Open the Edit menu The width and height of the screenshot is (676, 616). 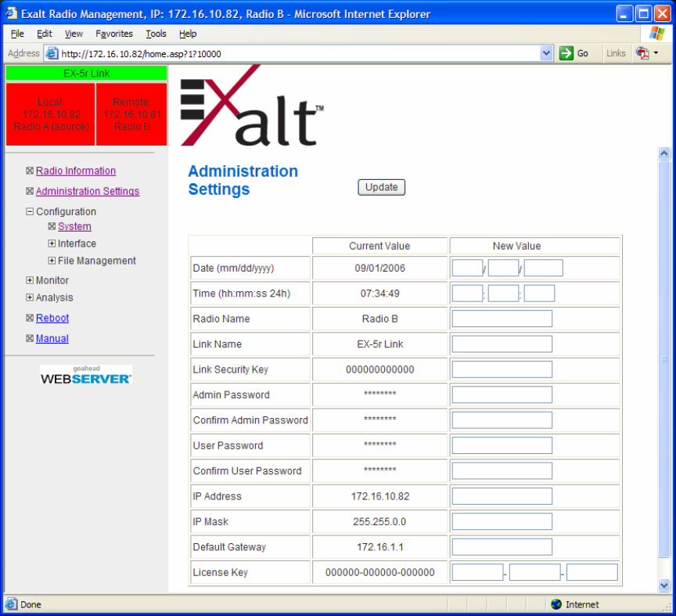pos(44,34)
